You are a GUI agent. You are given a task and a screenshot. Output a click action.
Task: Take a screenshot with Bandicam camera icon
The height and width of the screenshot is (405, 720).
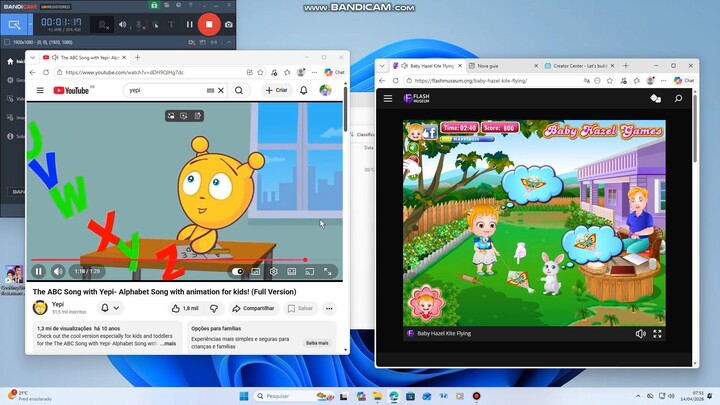pos(228,24)
